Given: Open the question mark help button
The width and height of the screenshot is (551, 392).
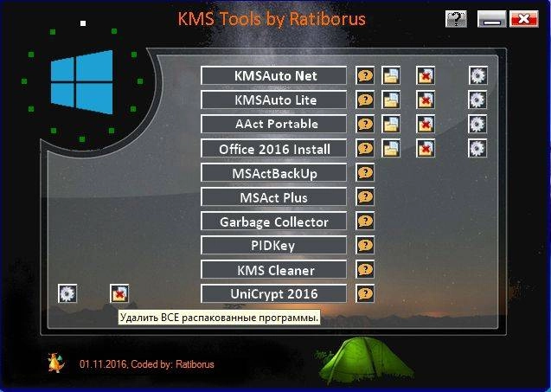Looking at the screenshot, I should click(456, 19).
